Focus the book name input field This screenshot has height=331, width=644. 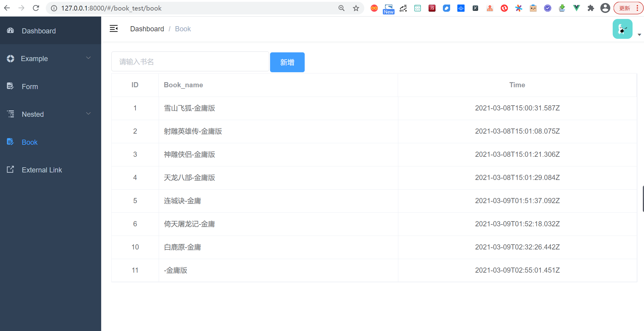[190, 62]
